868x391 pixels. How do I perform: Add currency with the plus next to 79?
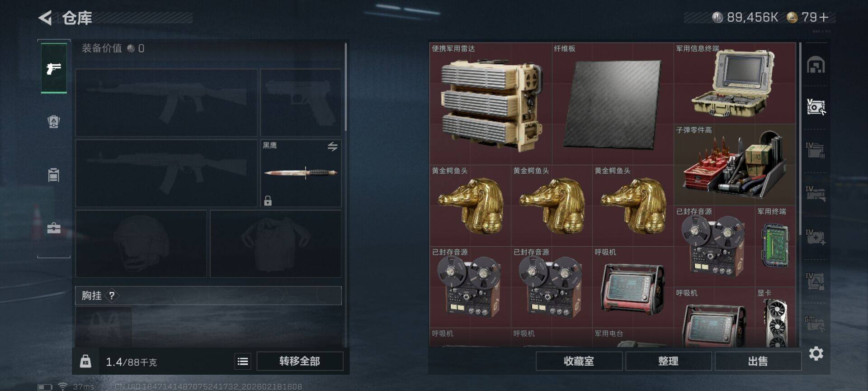click(x=824, y=17)
